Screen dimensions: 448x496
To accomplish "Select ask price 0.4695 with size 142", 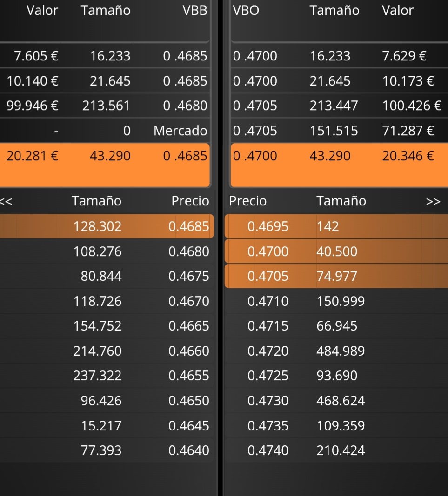I will [336, 226].
